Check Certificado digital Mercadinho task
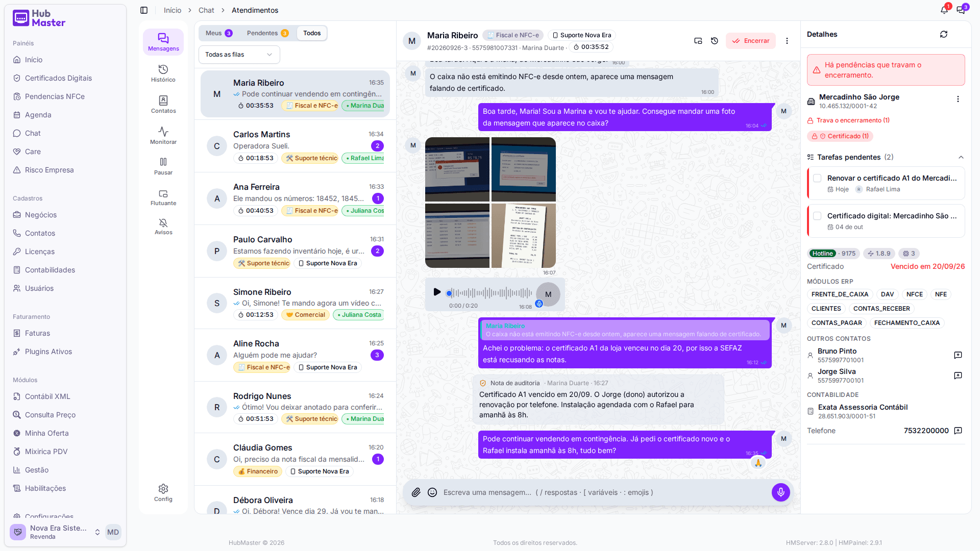This screenshot has width=980, height=551. tap(817, 216)
